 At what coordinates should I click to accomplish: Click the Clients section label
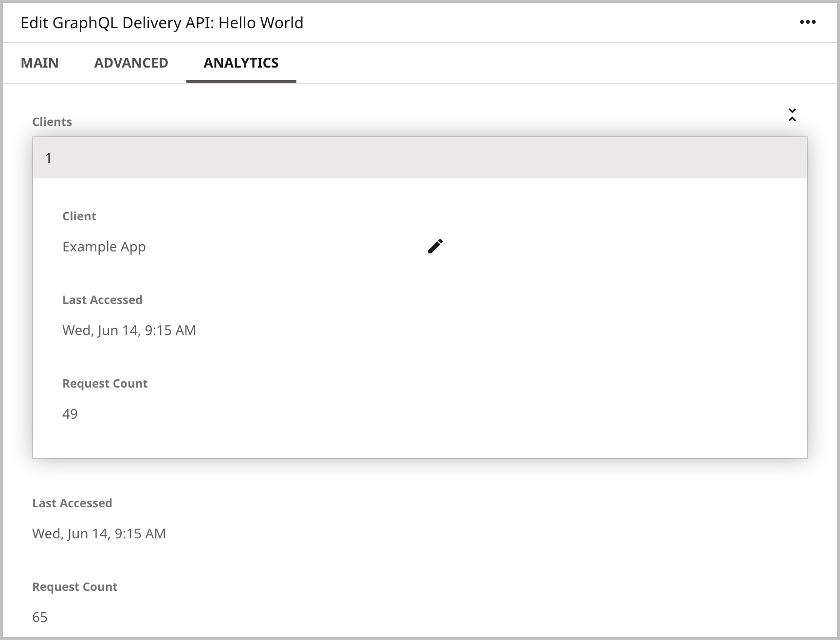52,122
